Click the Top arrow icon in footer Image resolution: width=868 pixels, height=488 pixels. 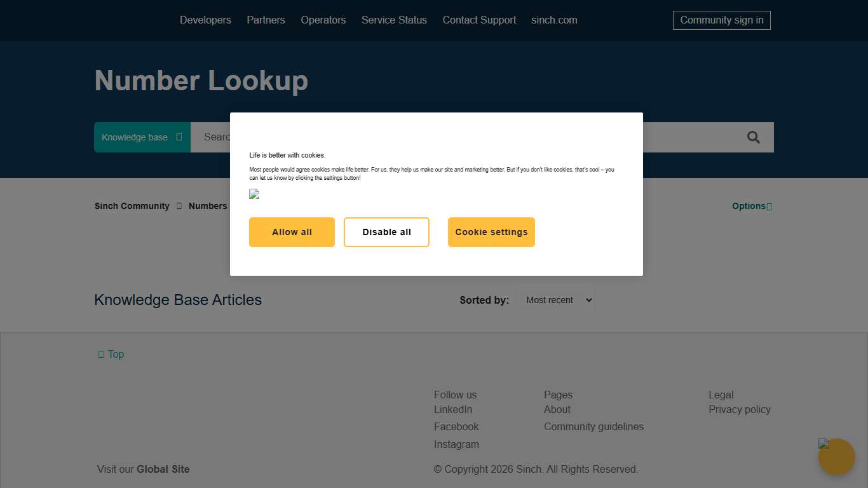[x=102, y=354]
